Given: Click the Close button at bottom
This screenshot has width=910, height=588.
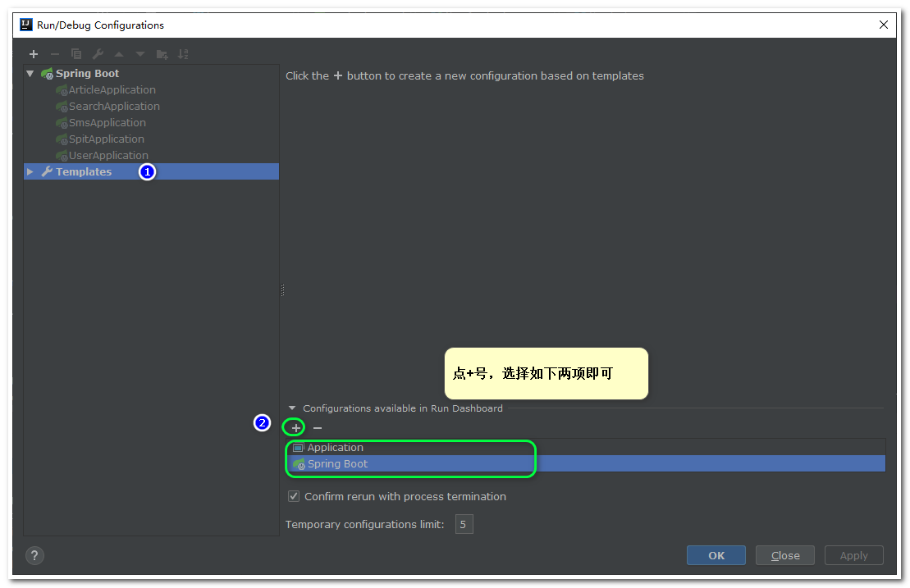Looking at the screenshot, I should (785, 555).
